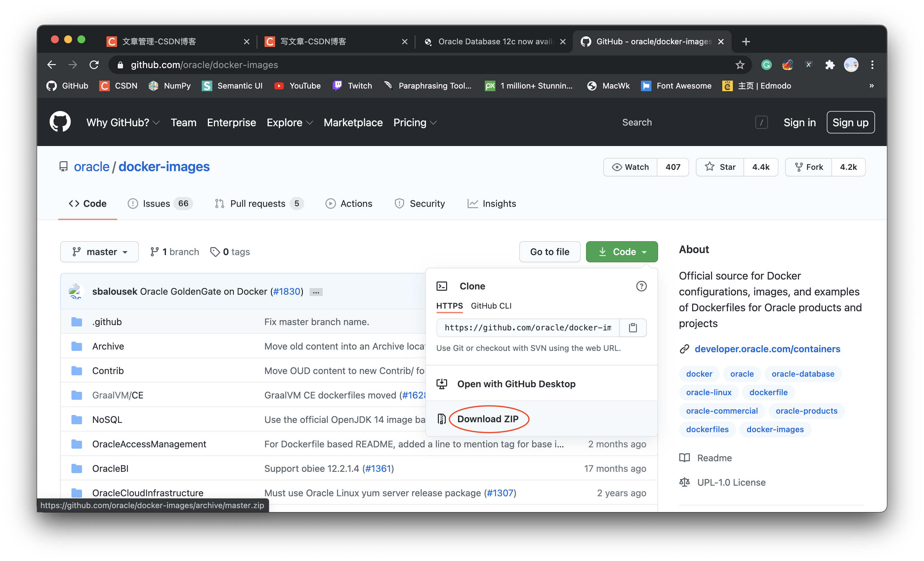Open the Chrome extensions puzzle icon
Image resolution: width=924 pixels, height=561 pixels.
pyautogui.click(x=830, y=65)
